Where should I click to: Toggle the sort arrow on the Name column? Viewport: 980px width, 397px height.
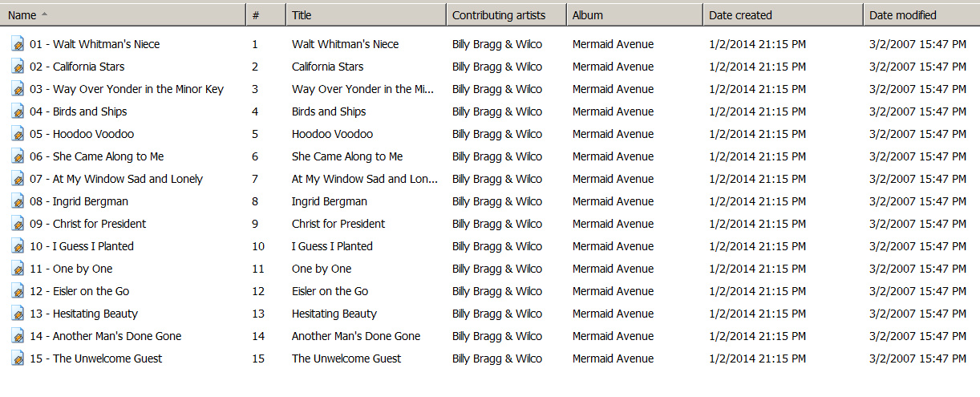44,14
